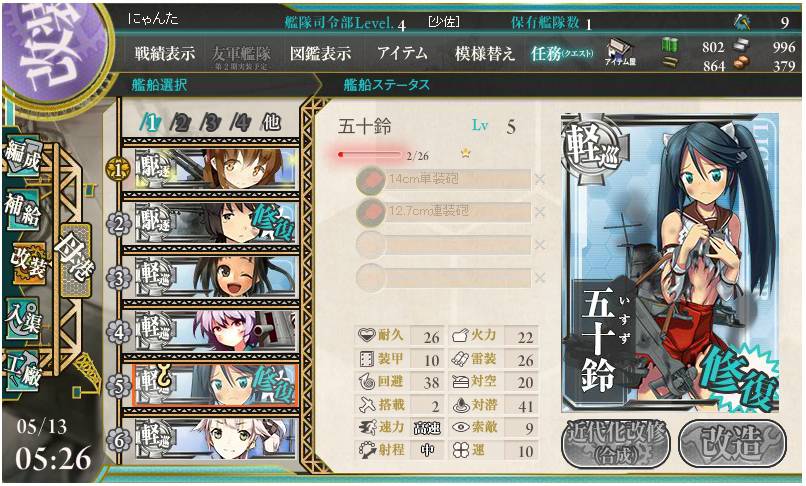Open 戦績表示 in the top menu
The height and width of the screenshot is (486, 806).
tap(165, 53)
